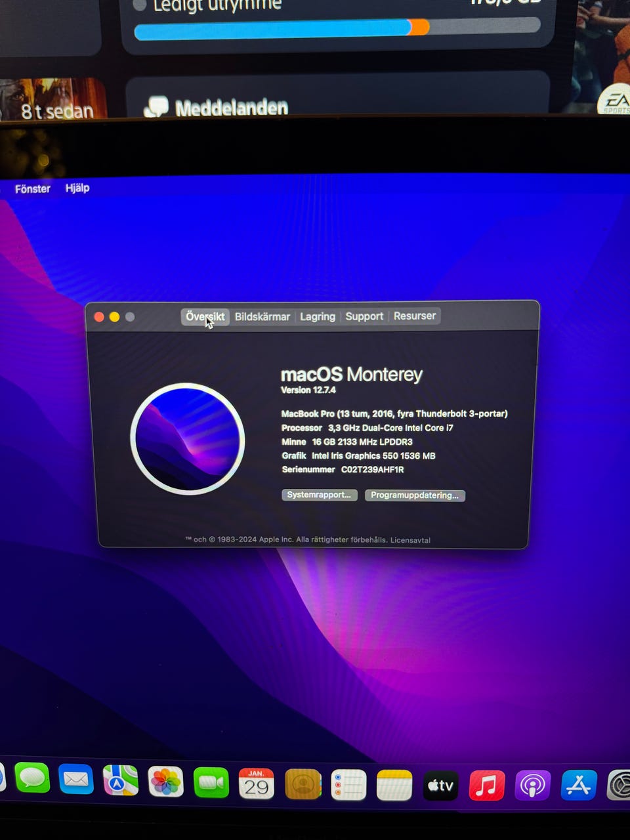Launch Reminders from the dock
Viewport: 630px width, 840px height.
[348, 785]
